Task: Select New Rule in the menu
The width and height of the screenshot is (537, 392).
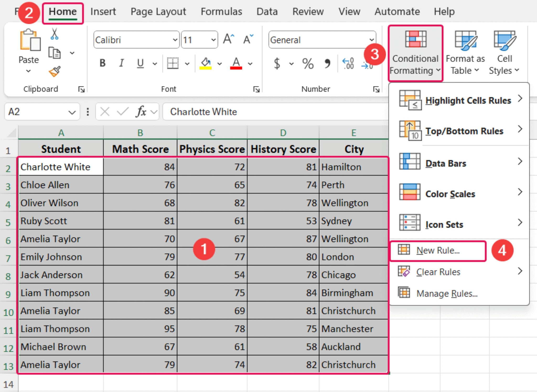Action: pos(437,250)
